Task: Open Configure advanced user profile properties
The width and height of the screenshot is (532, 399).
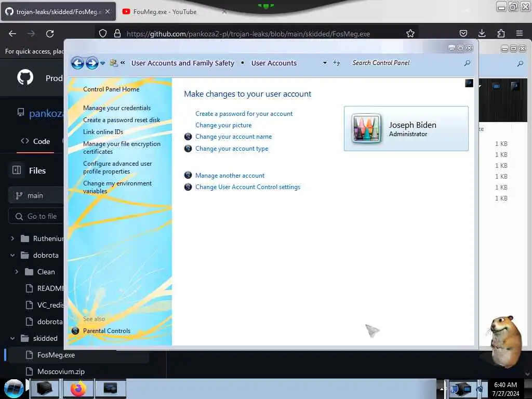Action: (117, 167)
